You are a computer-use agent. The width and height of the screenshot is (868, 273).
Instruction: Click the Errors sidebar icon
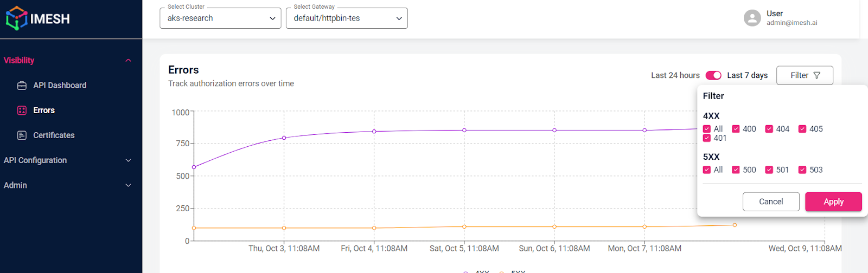(x=22, y=110)
